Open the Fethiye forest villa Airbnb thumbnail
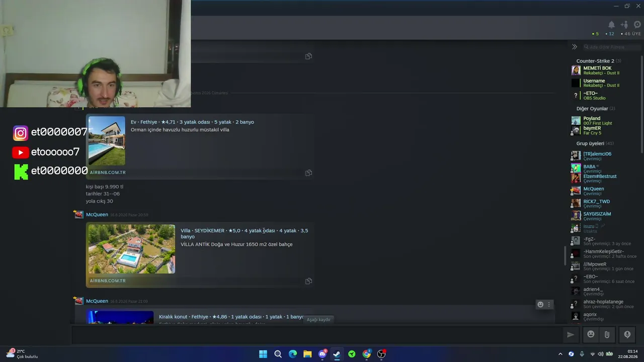 tap(107, 141)
